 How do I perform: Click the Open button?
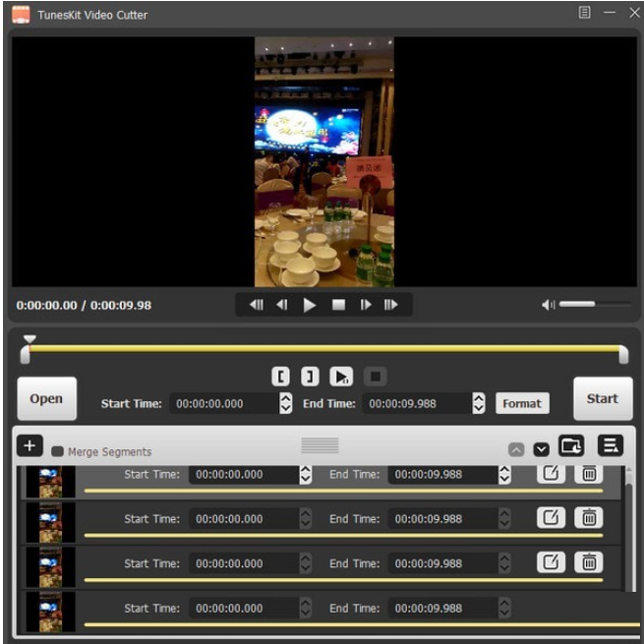point(47,398)
